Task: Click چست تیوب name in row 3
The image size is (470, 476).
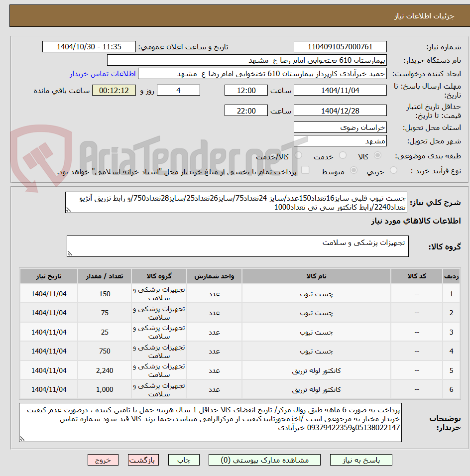Action: pos(316,333)
